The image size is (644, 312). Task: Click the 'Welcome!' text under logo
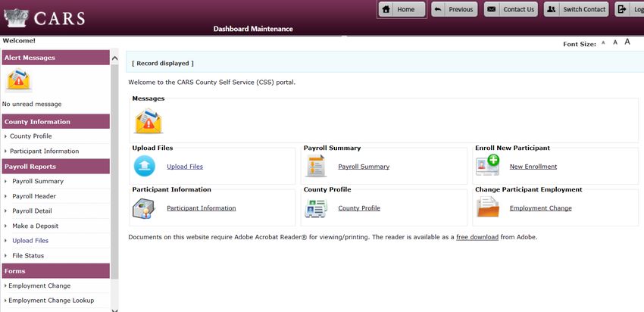(x=19, y=41)
